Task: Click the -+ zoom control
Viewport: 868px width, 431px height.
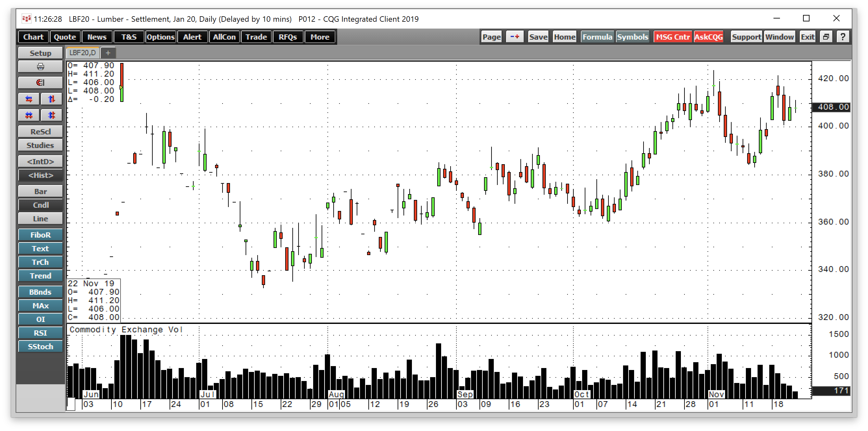Action: (515, 37)
